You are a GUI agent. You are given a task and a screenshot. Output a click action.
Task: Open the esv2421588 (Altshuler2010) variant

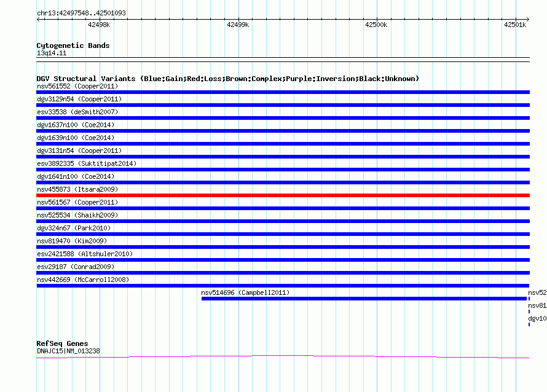click(85, 254)
